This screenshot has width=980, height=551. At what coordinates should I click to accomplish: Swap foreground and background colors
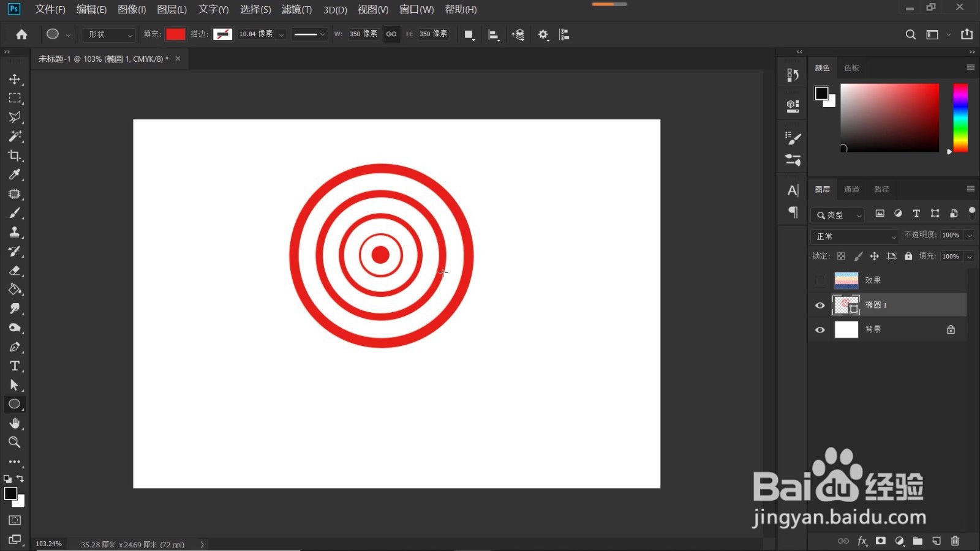tap(20, 478)
